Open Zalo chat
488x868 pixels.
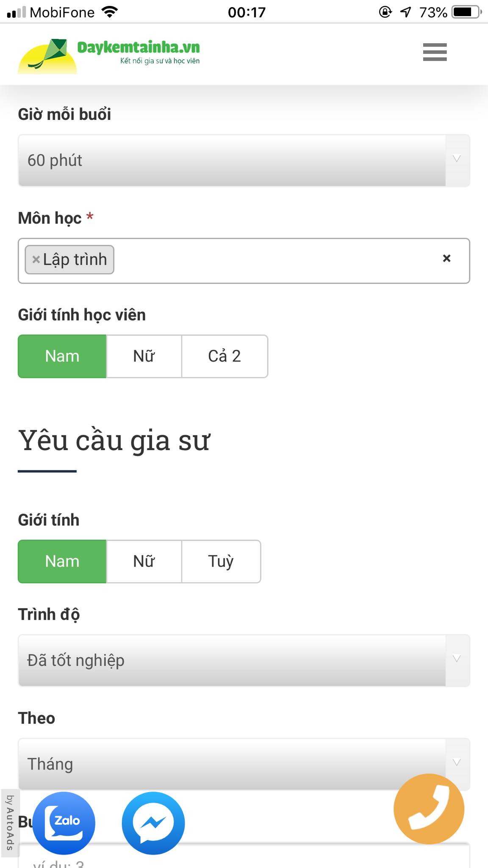coord(66,822)
